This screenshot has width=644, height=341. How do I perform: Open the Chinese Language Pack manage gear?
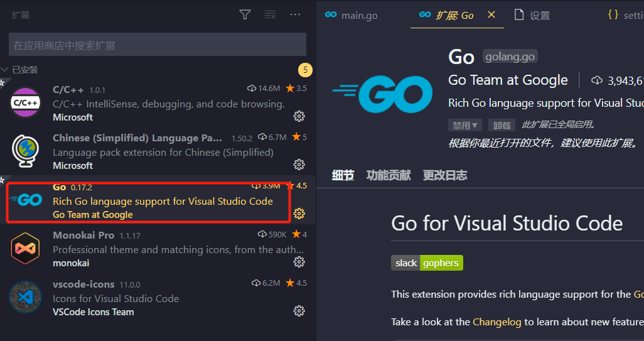coord(299,165)
